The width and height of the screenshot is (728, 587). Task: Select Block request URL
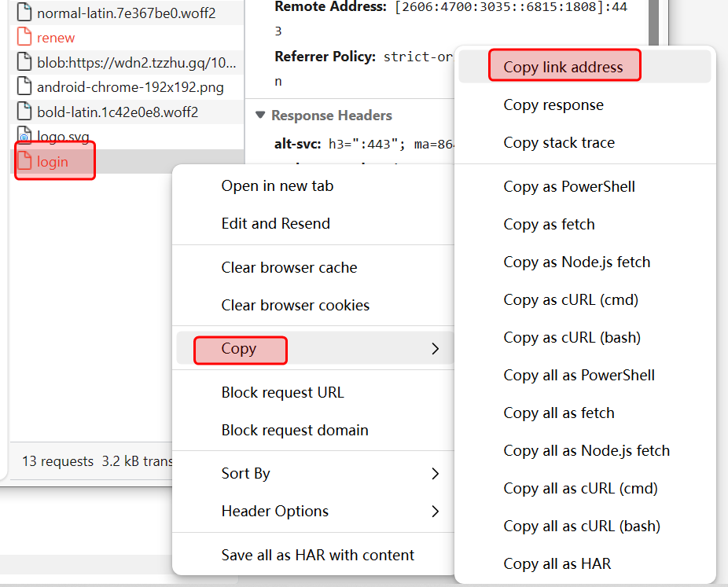282,393
